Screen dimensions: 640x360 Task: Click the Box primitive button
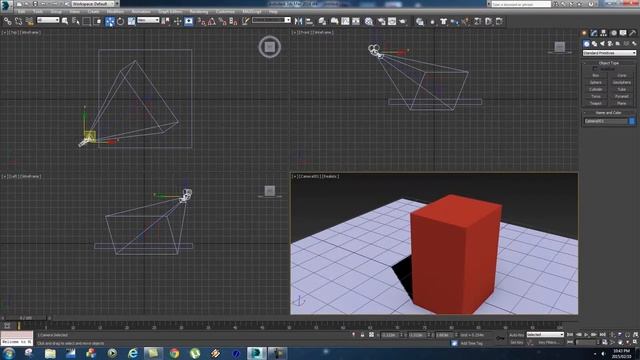(596, 76)
